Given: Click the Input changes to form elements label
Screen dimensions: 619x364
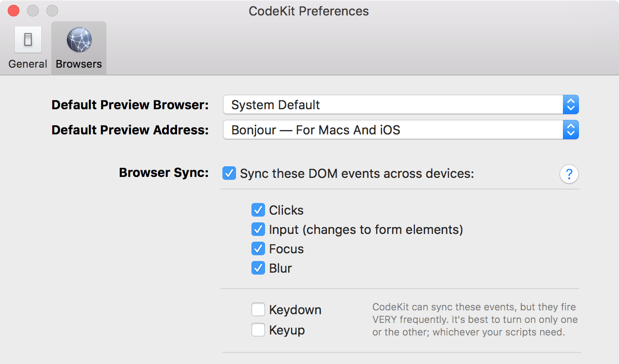Looking at the screenshot, I should (x=366, y=230).
